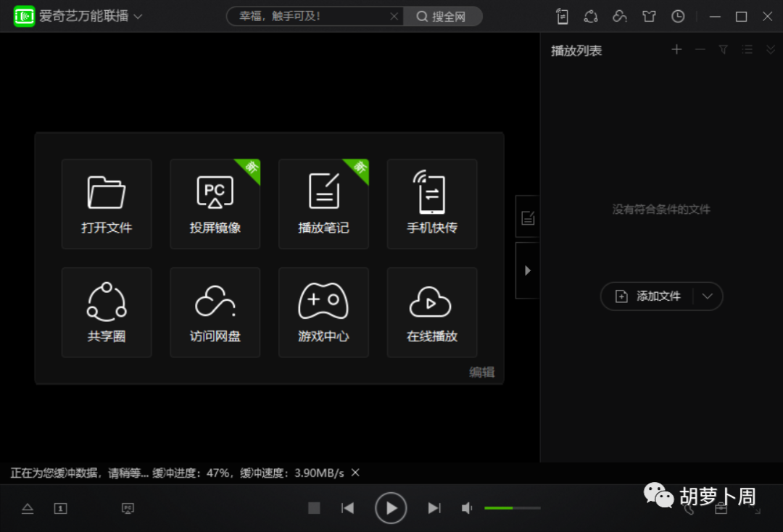The height and width of the screenshot is (532, 783).
Task: Mute audio with the speaker icon
Action: coord(466,508)
